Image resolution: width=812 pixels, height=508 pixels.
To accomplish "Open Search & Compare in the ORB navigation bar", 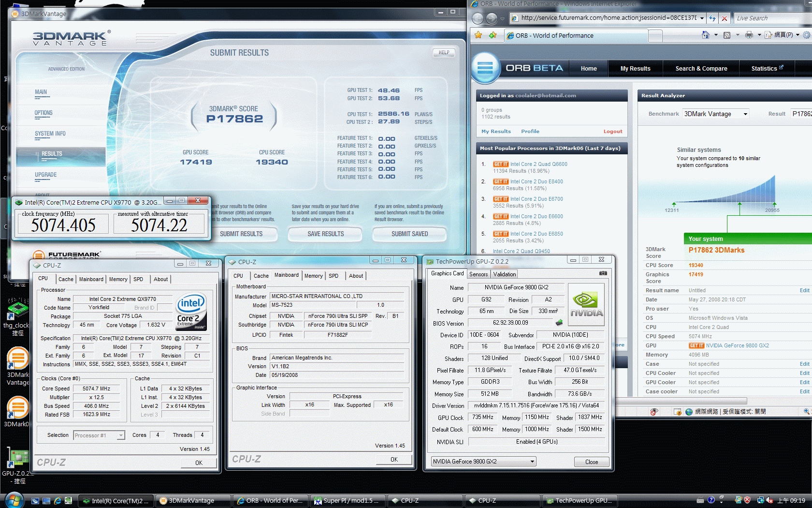I will [701, 69].
